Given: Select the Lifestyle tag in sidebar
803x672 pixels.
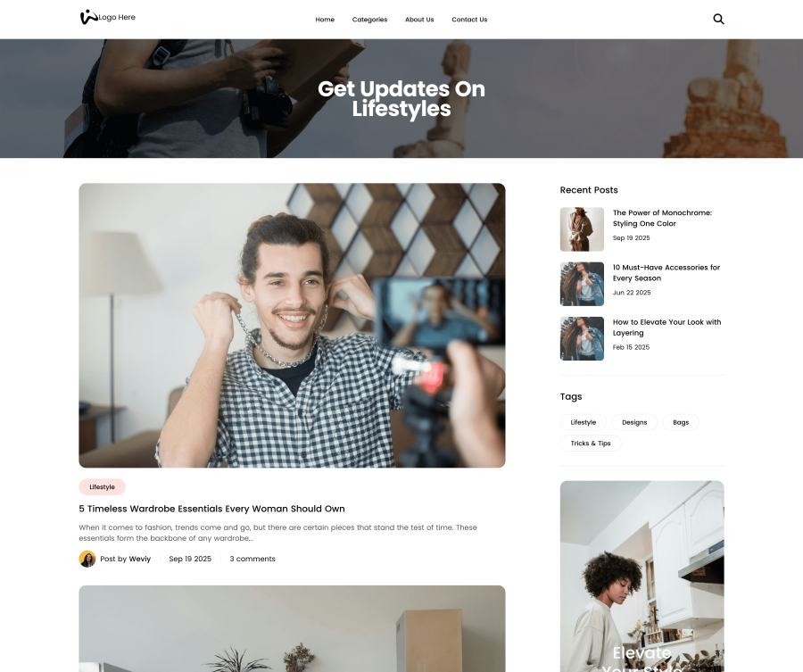Looking at the screenshot, I should [584, 422].
